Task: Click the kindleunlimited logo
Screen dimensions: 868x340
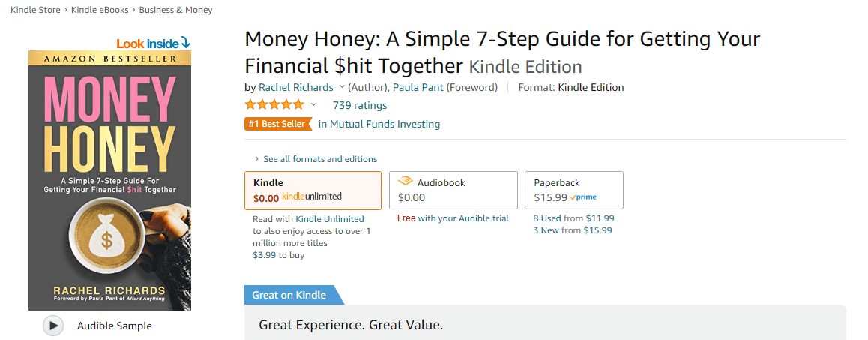Action: [312, 196]
